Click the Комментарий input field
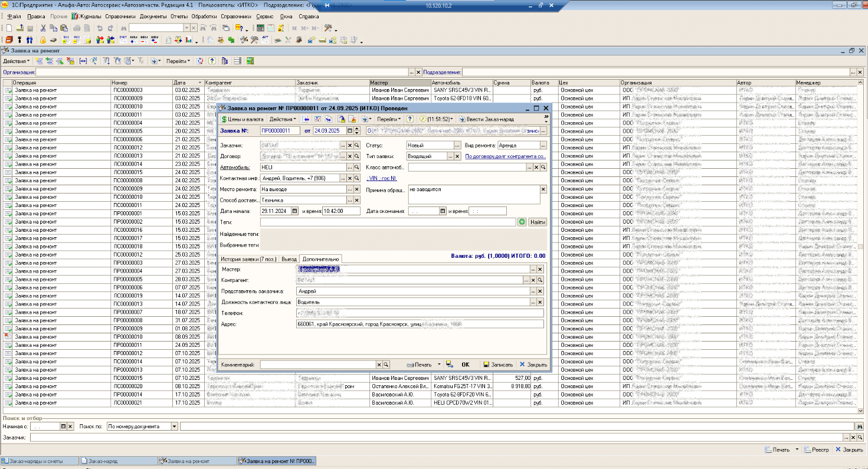Screen dimensions: 868x469 [317, 365]
